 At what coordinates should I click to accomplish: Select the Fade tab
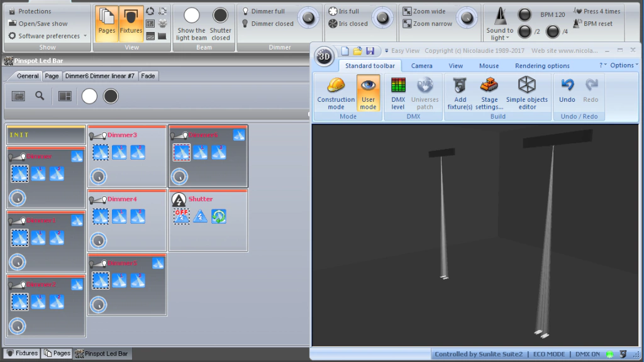click(x=148, y=76)
